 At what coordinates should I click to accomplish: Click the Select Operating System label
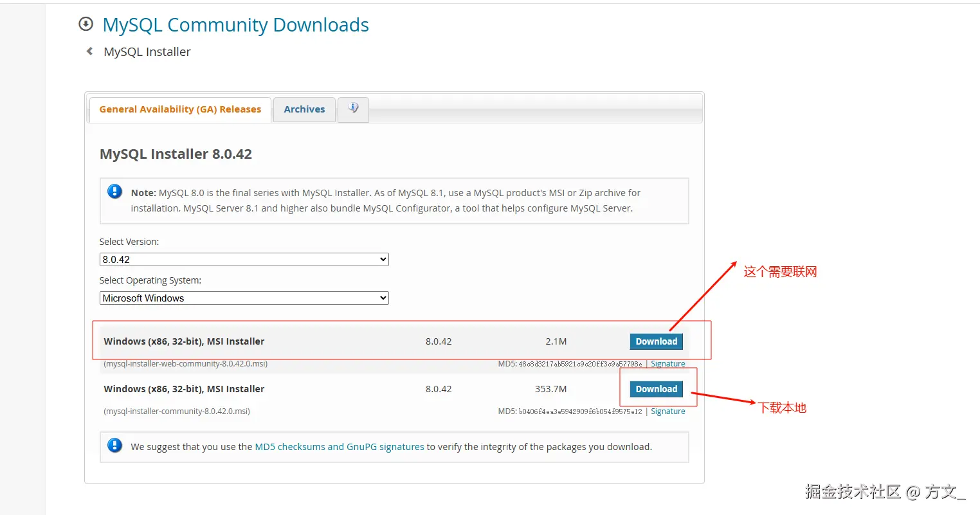[150, 280]
